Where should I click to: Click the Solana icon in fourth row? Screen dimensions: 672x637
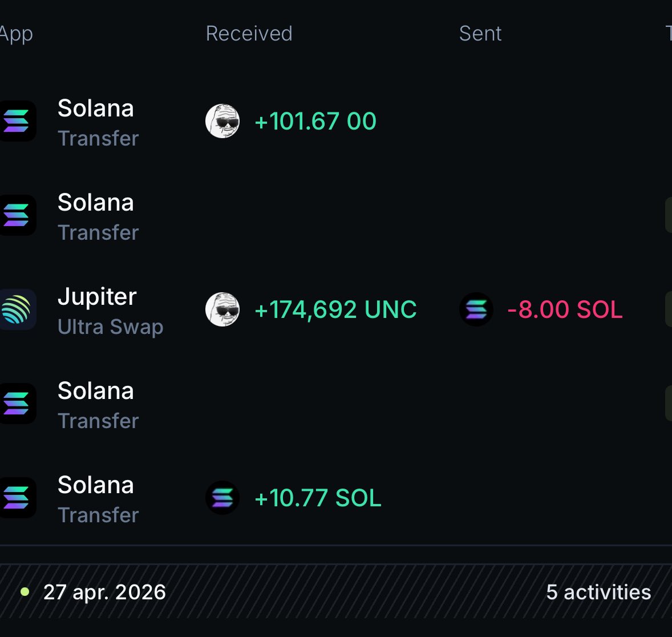point(17,404)
